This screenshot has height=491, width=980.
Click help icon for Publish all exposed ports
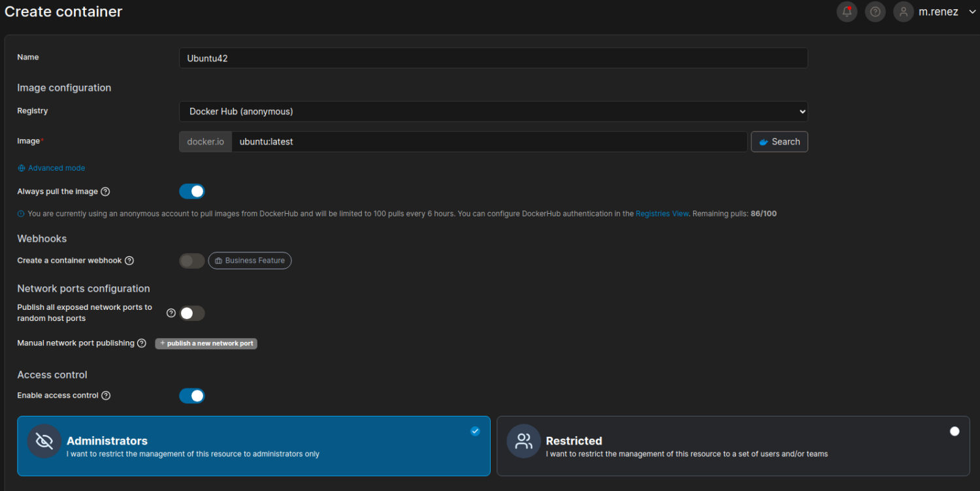click(171, 313)
